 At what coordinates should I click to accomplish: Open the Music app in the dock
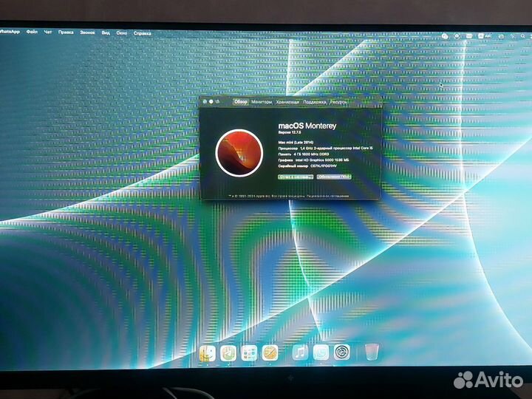click(300, 353)
